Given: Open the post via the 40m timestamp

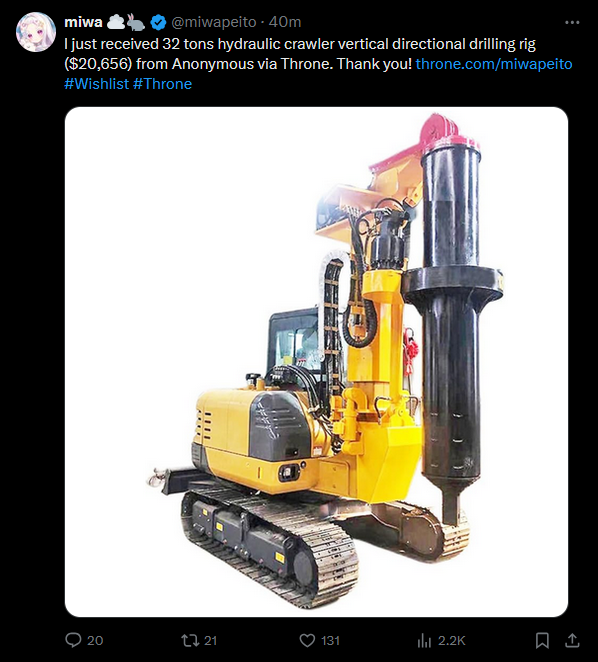Looking at the screenshot, I should tap(285, 22).
